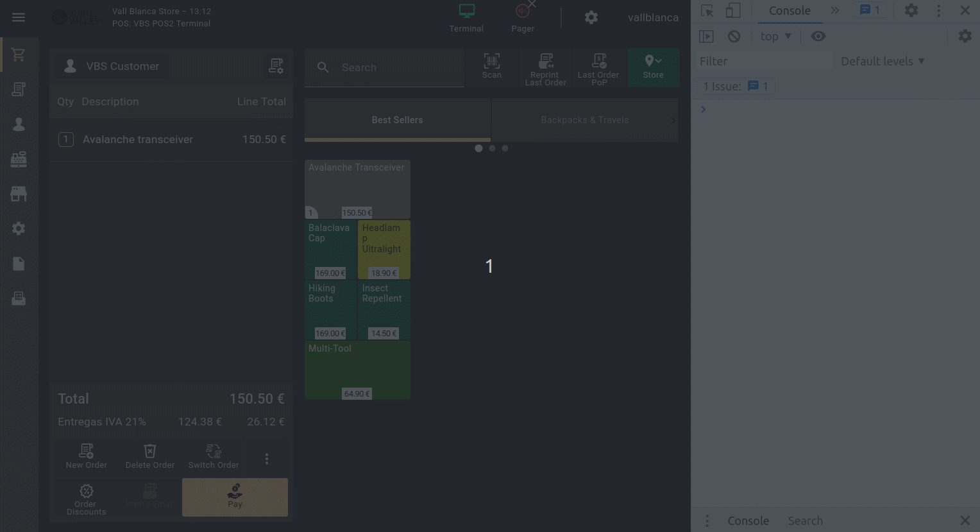Toggle the device toolbar in DevTools

click(x=733, y=11)
